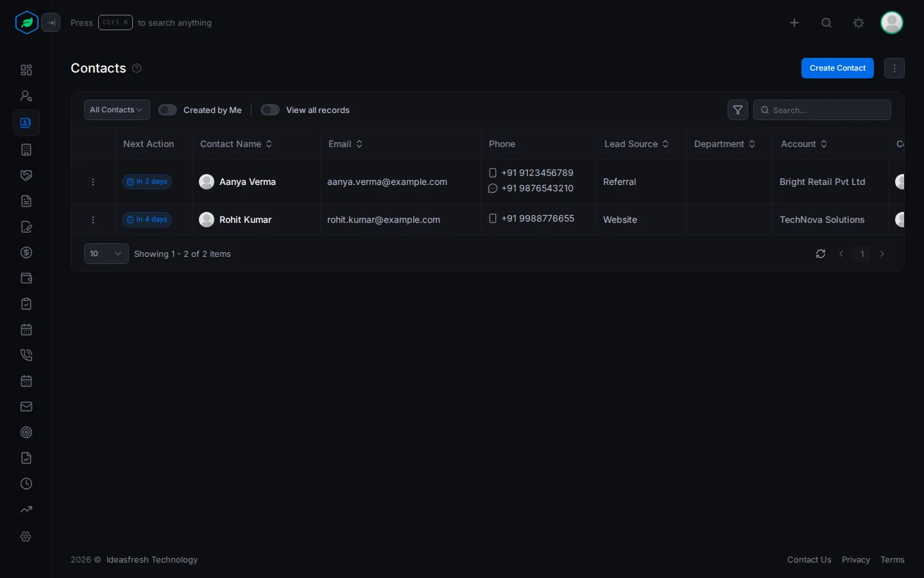Image resolution: width=924 pixels, height=578 pixels.
Task: Open the trending-up arrow icon in sidebar
Action: coord(26,509)
